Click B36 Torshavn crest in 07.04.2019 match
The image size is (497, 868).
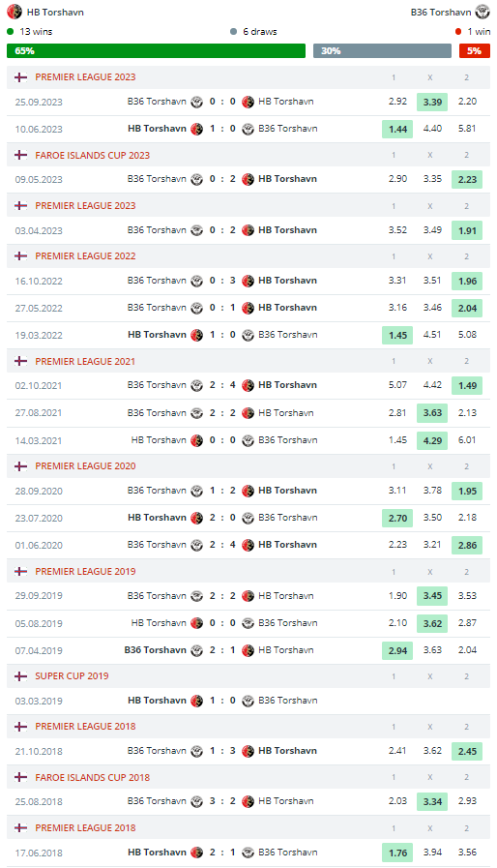point(196,650)
